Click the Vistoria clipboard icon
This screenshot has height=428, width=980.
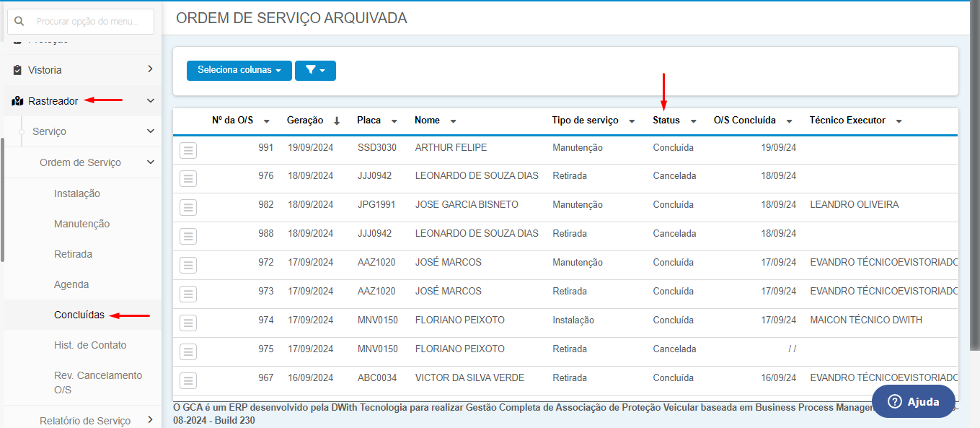(x=18, y=70)
